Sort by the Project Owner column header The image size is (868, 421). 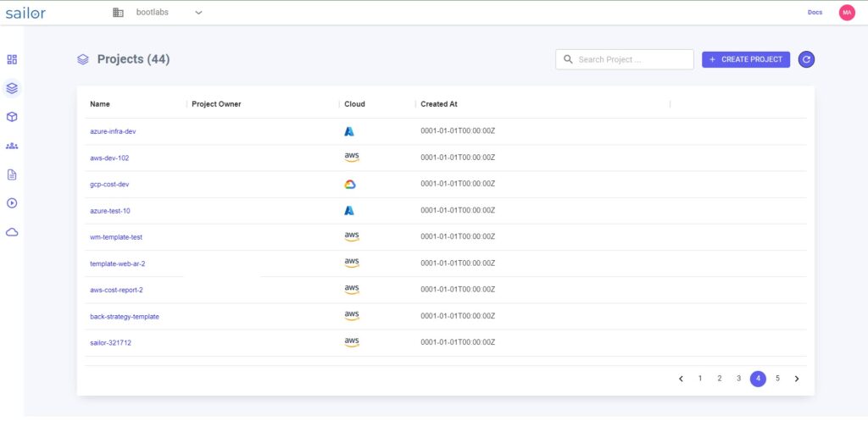tap(216, 104)
